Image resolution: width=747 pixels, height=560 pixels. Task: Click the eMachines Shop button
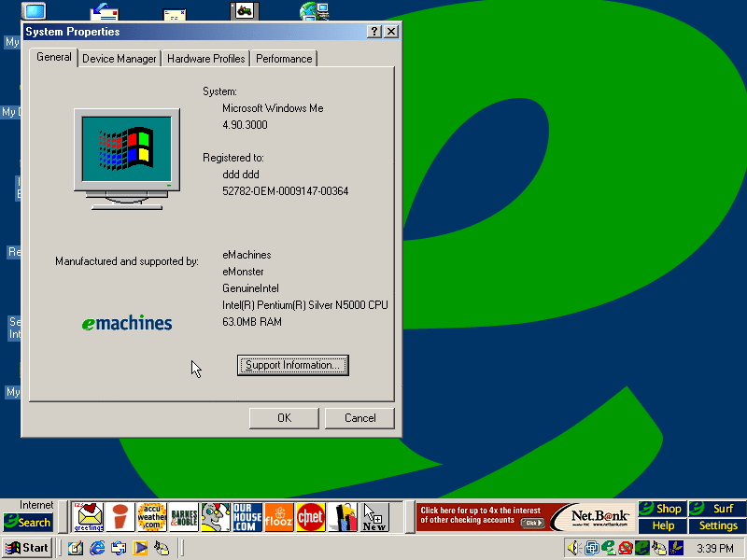click(x=662, y=509)
